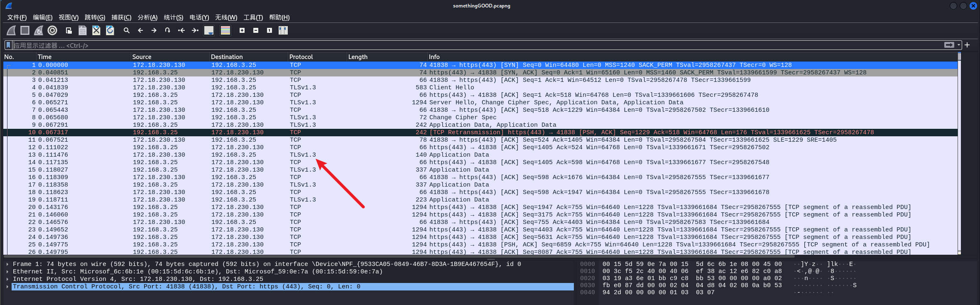Open the 帮助(H) menu
This screenshot has height=305, width=980.
[279, 17]
